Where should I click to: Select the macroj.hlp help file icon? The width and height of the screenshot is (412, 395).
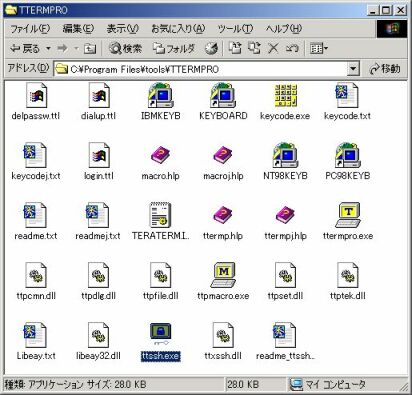click(x=223, y=155)
